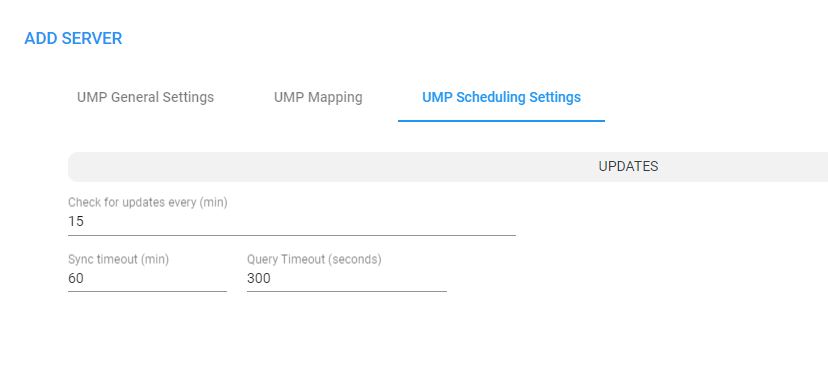Click the 'Query Timeout (seconds)' label
828x374 pixels.
(314, 259)
